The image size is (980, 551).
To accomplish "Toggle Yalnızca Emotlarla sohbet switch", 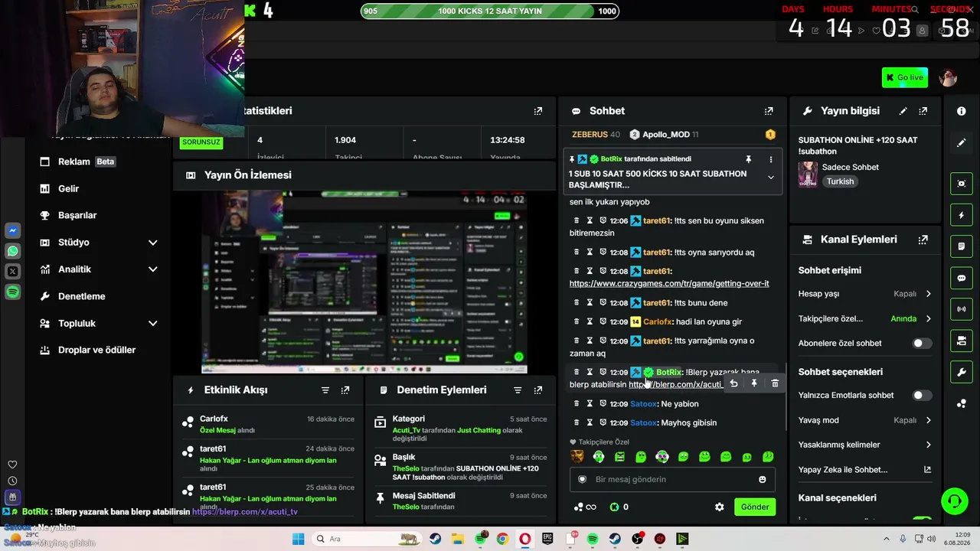I will pos(922,396).
